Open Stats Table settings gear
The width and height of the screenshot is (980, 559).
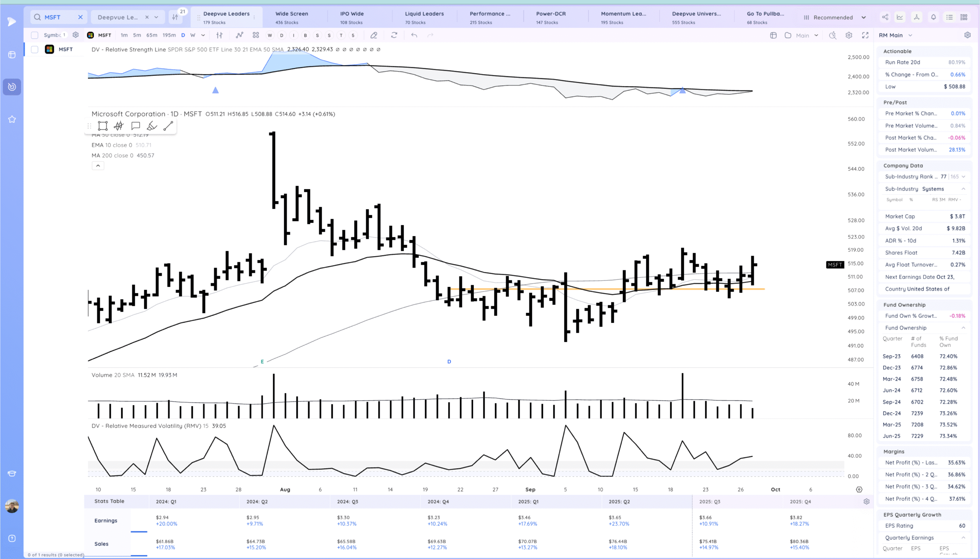click(866, 502)
